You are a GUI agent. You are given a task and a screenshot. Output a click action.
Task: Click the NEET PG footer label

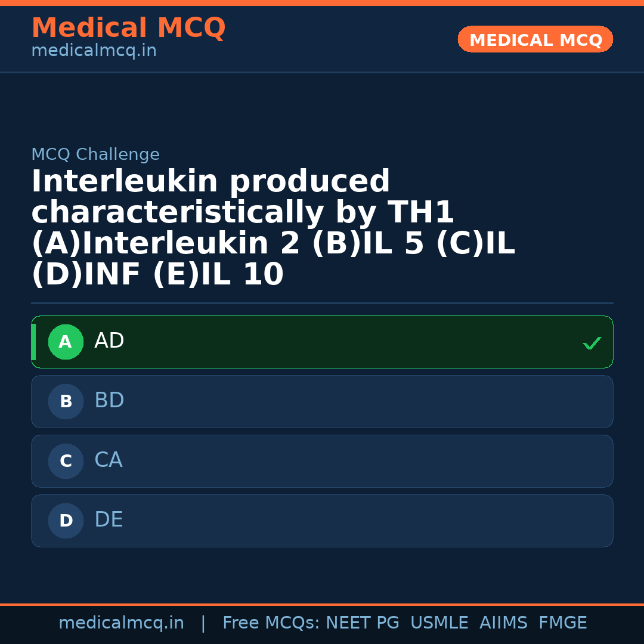[362, 622]
